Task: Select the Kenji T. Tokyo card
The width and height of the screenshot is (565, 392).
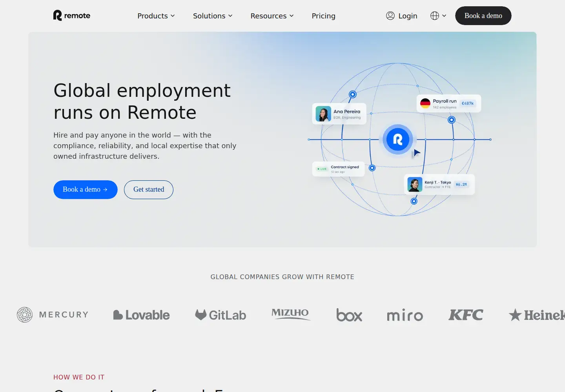Action: (439, 184)
